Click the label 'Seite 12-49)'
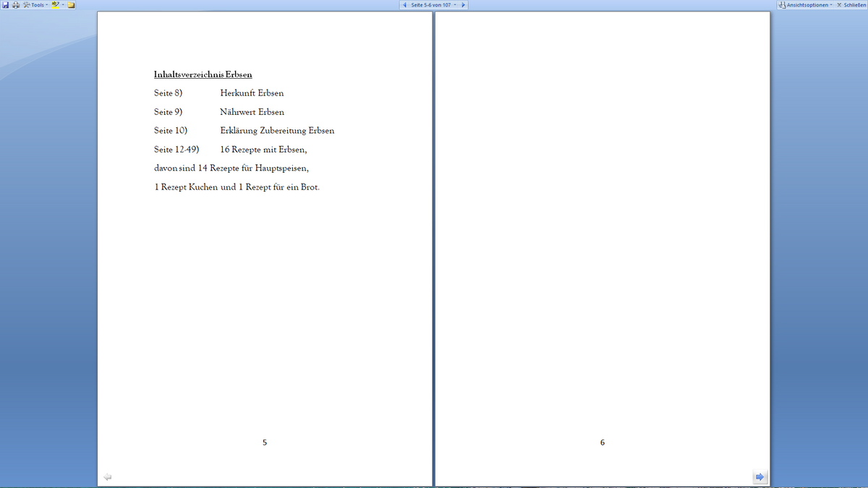Screen dimensions: 868x488 point(176,150)
